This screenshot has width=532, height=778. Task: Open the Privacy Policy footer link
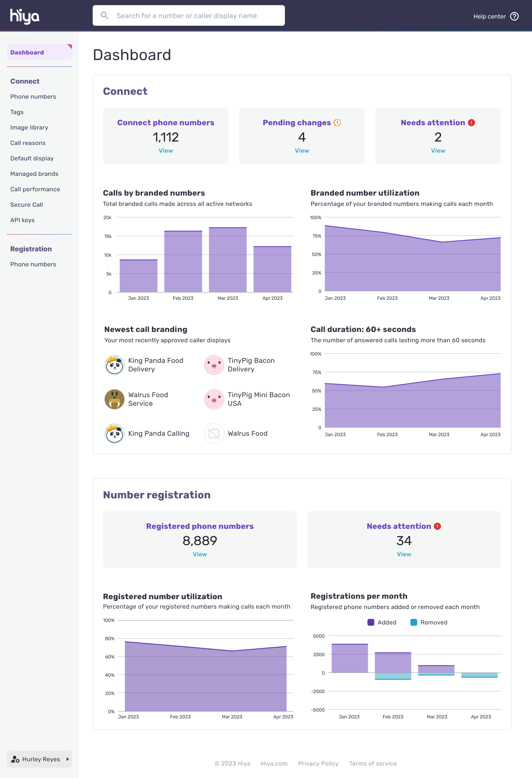point(318,763)
